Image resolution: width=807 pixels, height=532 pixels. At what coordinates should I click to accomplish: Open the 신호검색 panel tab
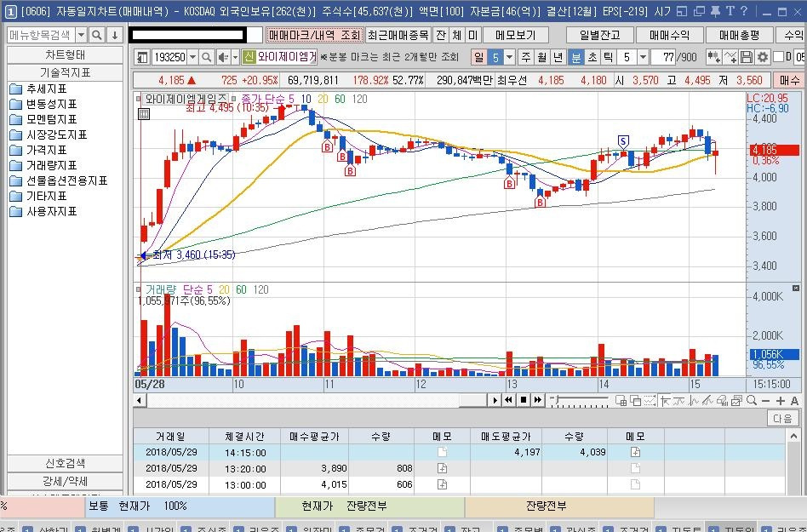pos(65,464)
